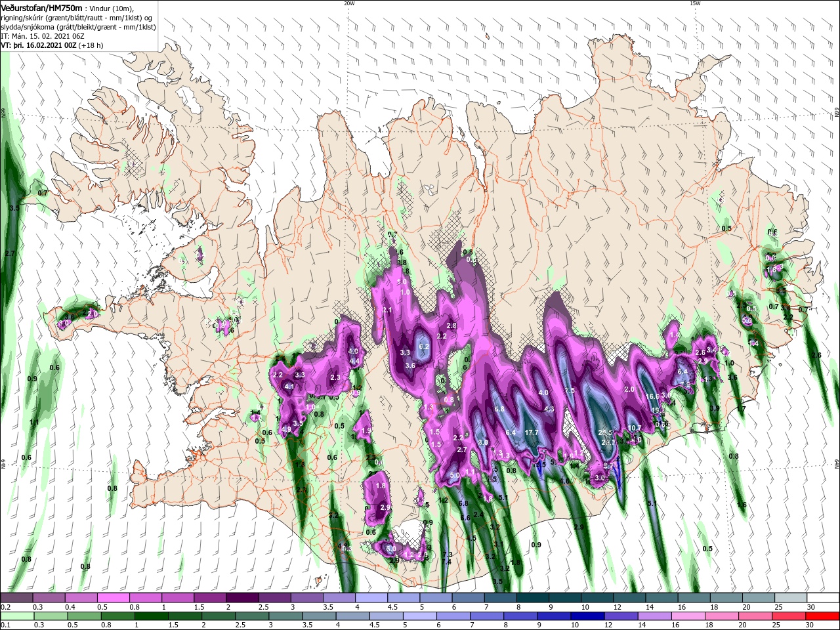Select the 7.3 rain value off the south coast
The width and height of the screenshot is (840, 630).
click(447, 555)
